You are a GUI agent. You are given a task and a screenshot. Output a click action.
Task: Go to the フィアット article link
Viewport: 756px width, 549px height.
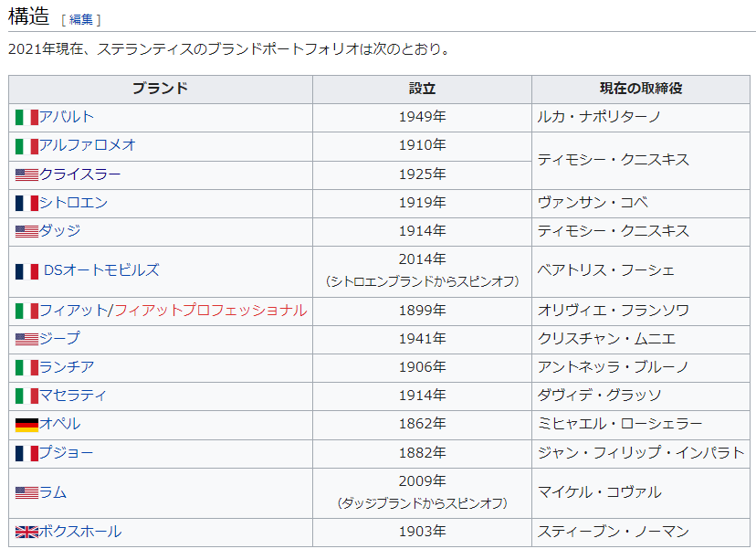click(x=73, y=311)
